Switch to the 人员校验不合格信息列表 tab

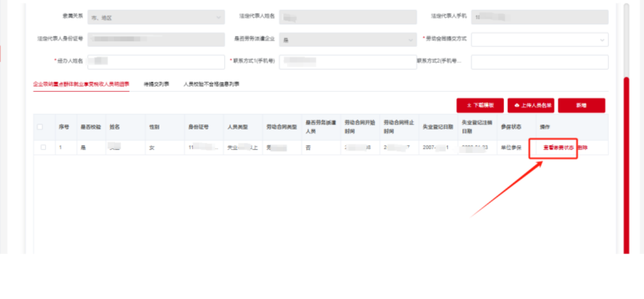tap(211, 84)
